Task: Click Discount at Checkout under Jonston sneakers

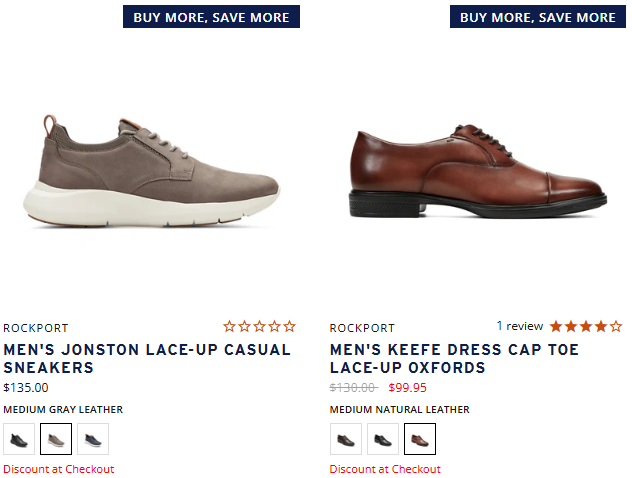Action: [x=59, y=469]
